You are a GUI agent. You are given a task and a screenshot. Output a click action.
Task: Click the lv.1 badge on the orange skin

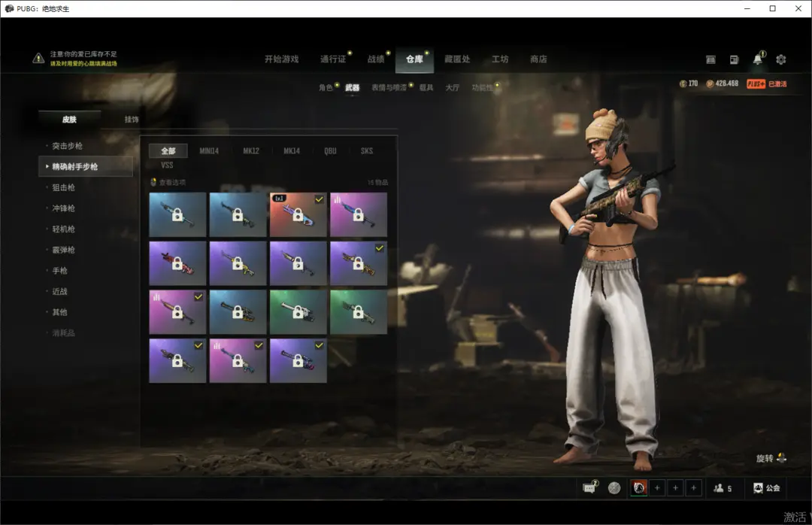click(x=280, y=199)
